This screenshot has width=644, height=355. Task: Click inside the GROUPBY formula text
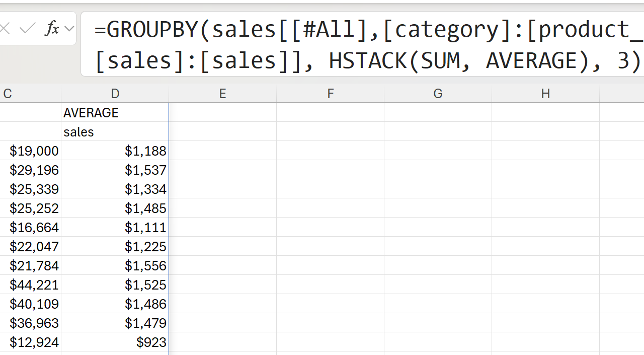pyautogui.click(x=352, y=44)
